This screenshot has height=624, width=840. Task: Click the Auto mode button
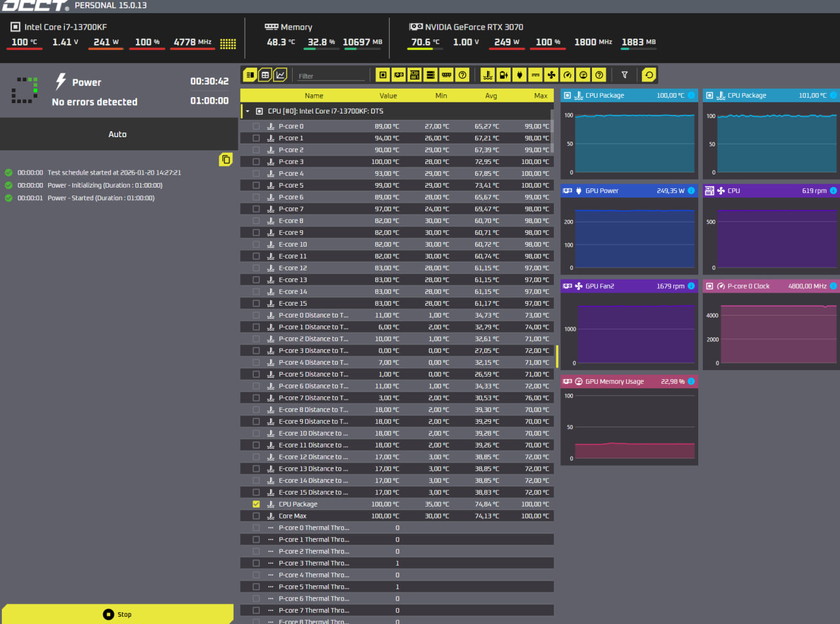[118, 134]
